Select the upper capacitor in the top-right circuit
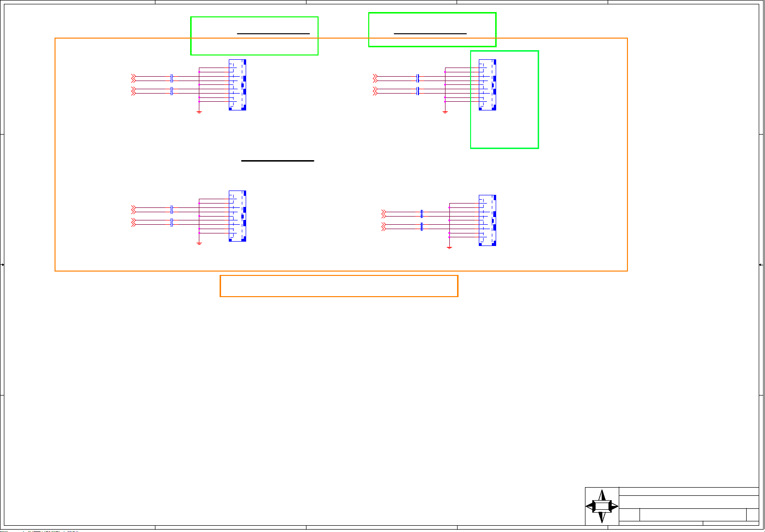Viewport: 765px width, 532px height. (417, 78)
